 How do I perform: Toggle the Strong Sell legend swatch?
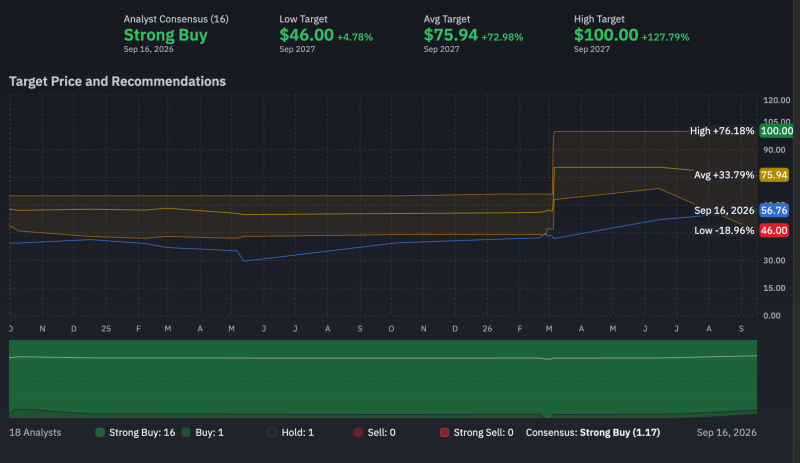(x=444, y=432)
